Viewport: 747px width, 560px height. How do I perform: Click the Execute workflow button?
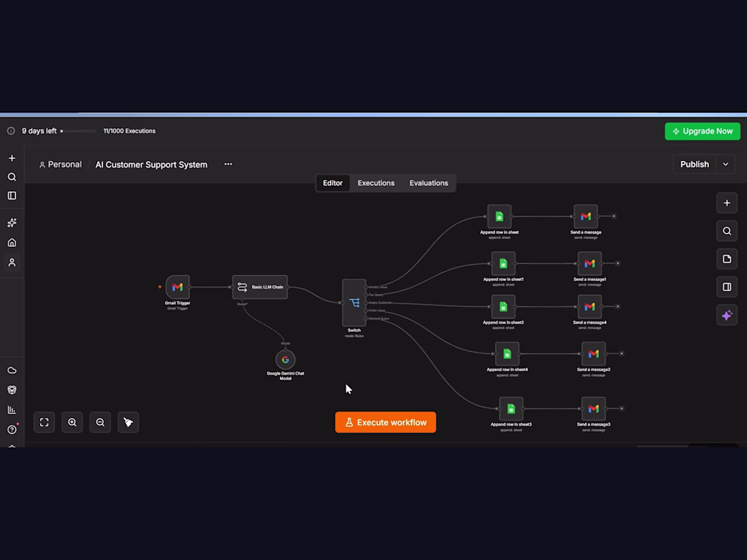(386, 422)
